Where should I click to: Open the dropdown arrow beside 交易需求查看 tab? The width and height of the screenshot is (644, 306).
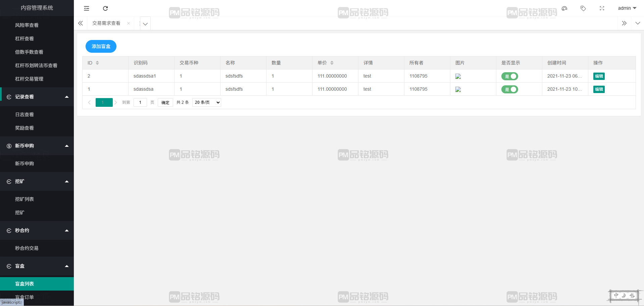(145, 24)
